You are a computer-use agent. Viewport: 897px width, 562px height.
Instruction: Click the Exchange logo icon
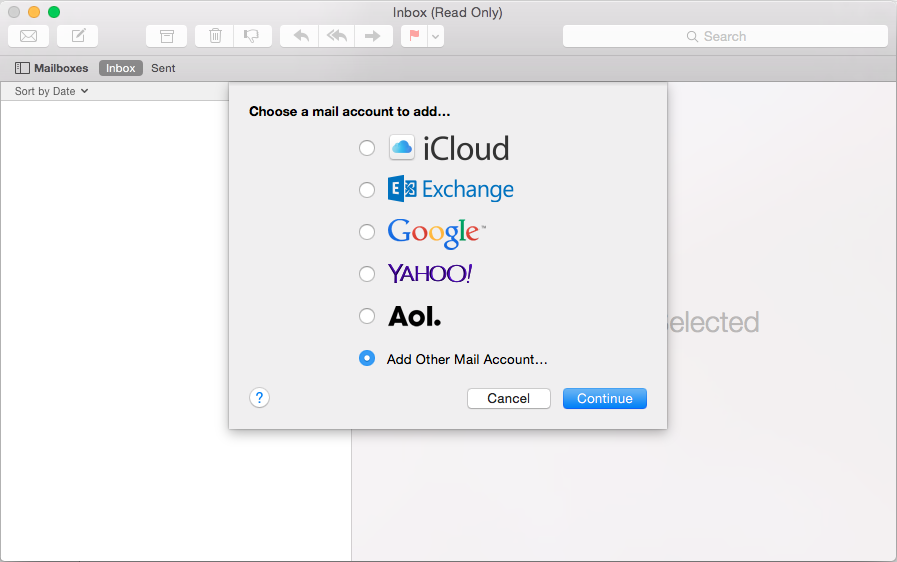click(x=402, y=189)
